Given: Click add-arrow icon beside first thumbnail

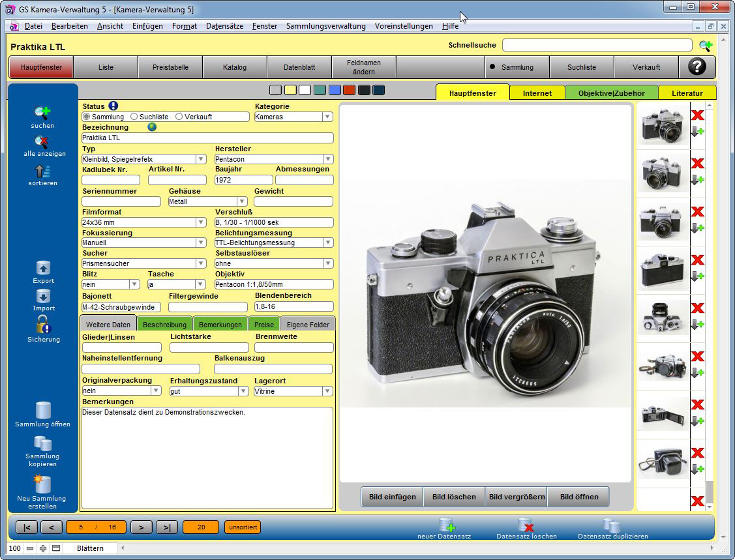Looking at the screenshot, I should pyautogui.click(x=698, y=132).
